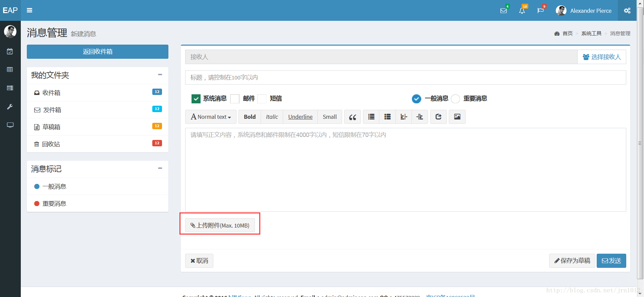Open the 发件箱 folder
Viewport: 644px width, 297px height.
point(98,110)
